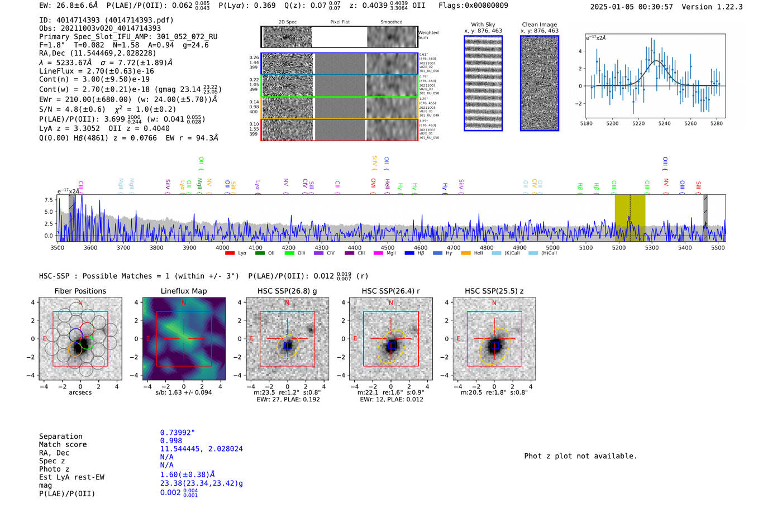782x532 pixels.
Task: Select 'LineFlux = 2.70(±0.63)e-16' text
Action: (97, 71)
